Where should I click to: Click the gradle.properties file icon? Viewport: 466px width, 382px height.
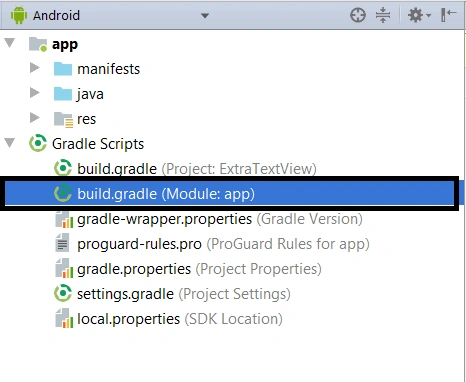64,269
